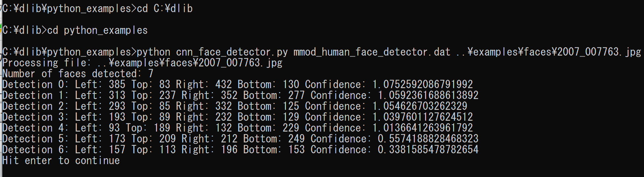
Task: Click 'cnn_face_detector.py' in the python command
Action: pyautogui.click(x=232, y=52)
